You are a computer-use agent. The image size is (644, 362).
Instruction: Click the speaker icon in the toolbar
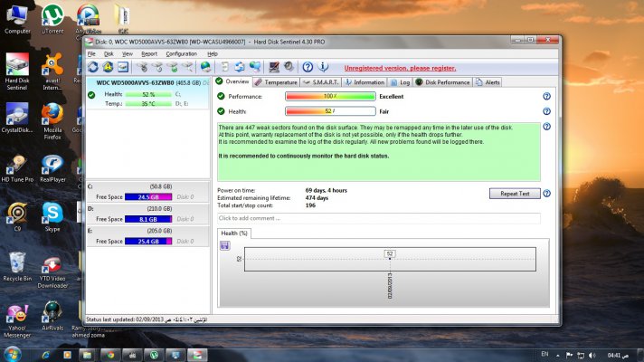289,67
